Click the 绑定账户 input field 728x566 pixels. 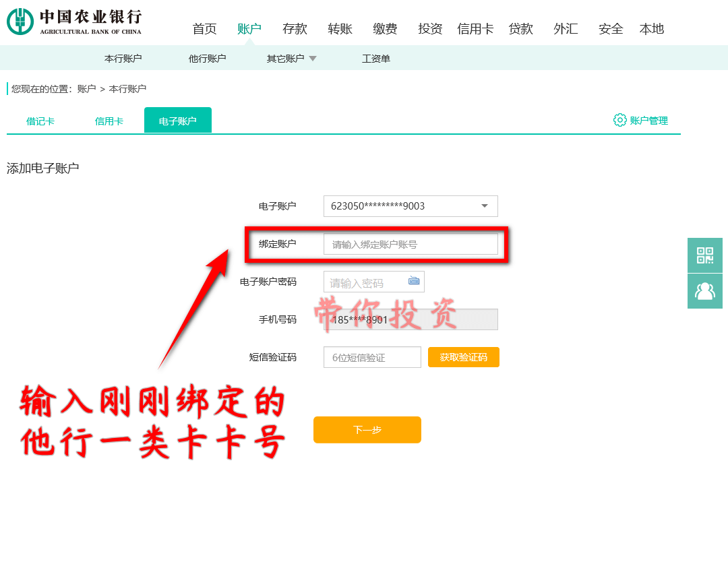click(411, 244)
